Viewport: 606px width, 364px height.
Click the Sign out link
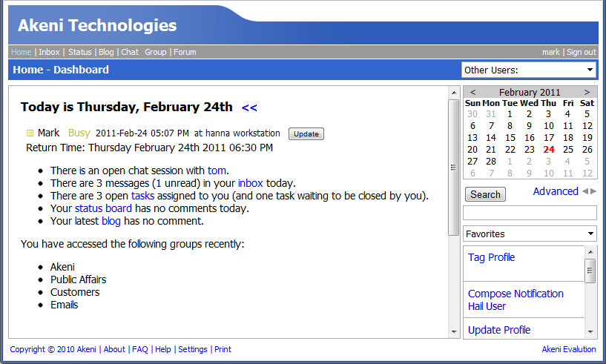[581, 52]
